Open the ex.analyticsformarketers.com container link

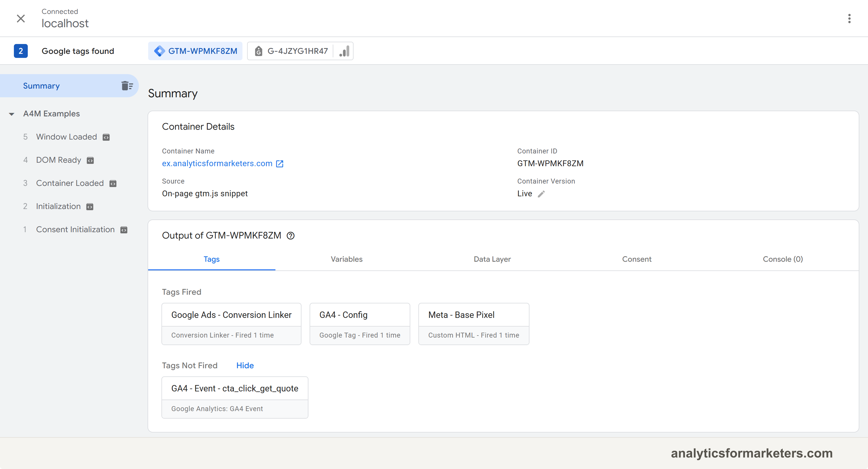(217, 164)
